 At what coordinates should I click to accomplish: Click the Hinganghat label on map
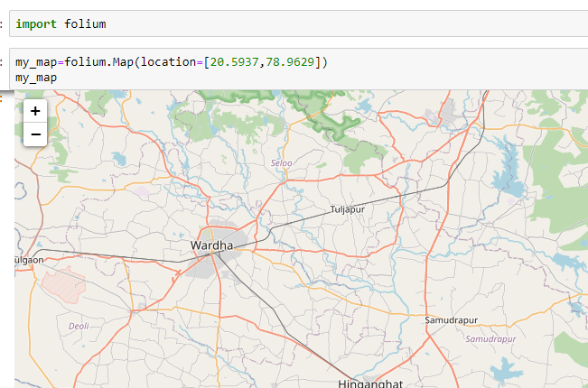click(x=370, y=383)
